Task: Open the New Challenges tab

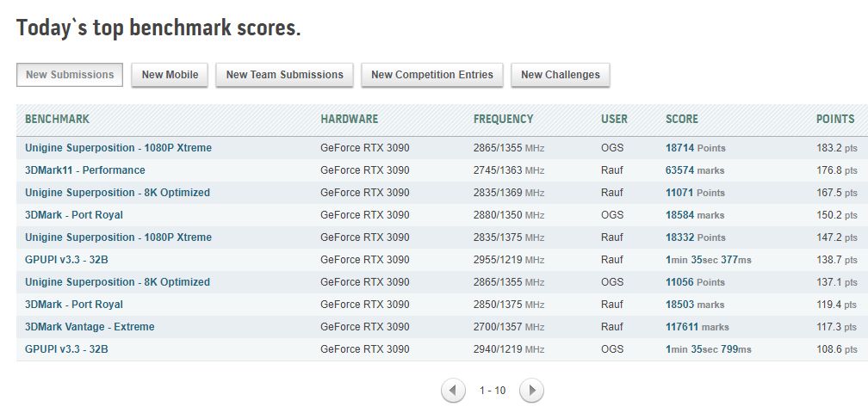Action: pyautogui.click(x=561, y=75)
